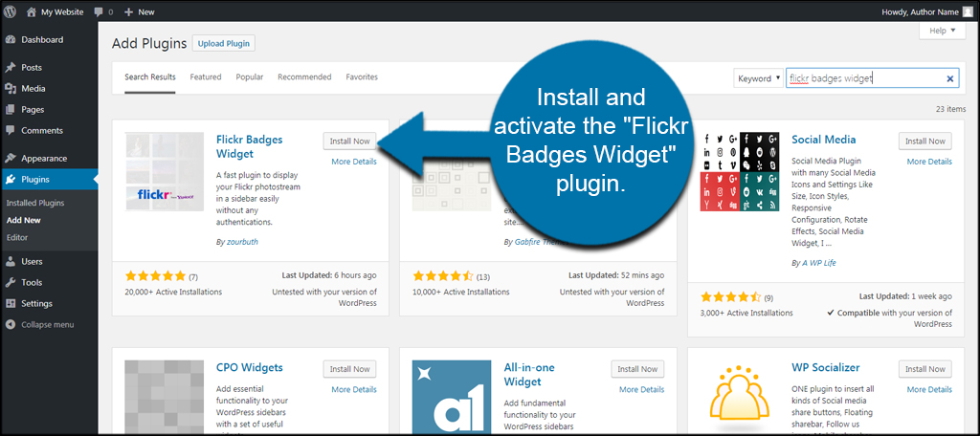Open the comments bubble icon in admin bar

tap(99, 11)
